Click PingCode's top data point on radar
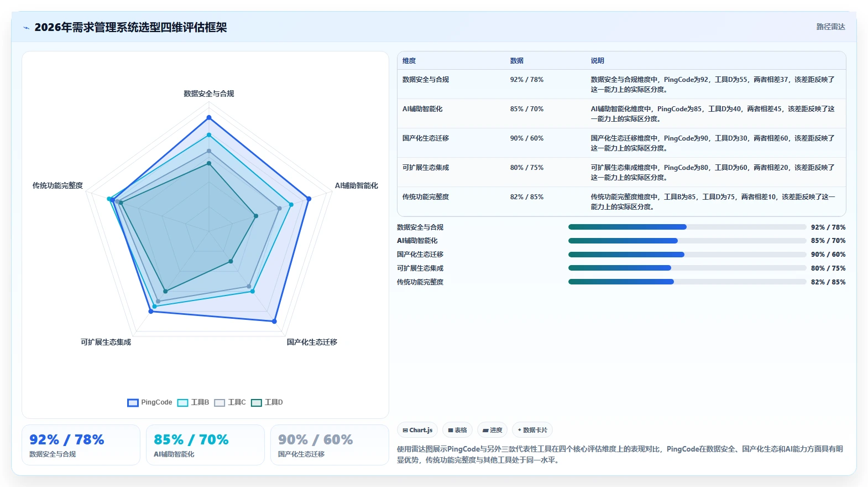Viewport: 868px width, 487px height. [209, 117]
